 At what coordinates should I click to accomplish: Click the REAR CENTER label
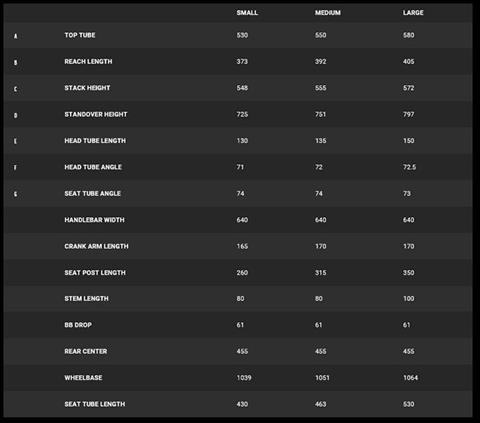(86, 351)
